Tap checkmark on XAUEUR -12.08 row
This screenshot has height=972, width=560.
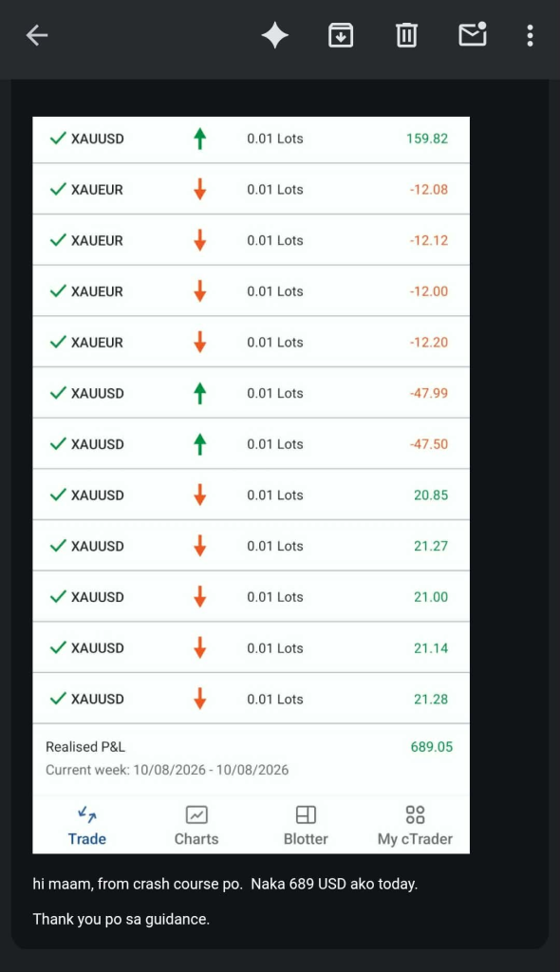tap(58, 189)
